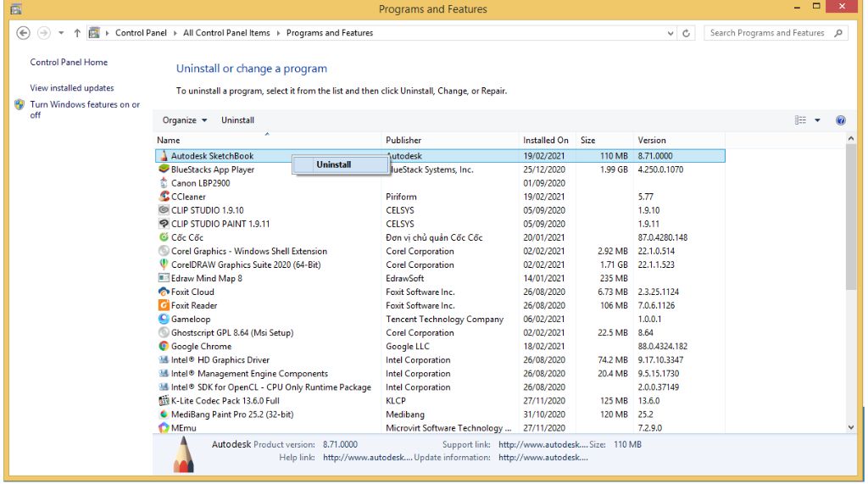
Task: Click the Tencent Technology Company publisher cell
Action: 444,319
